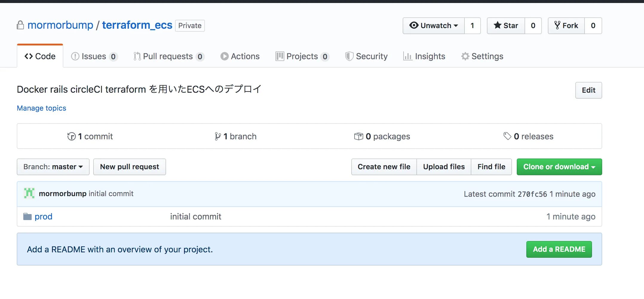The image size is (644, 299).
Task: Open latest commit hash 270fc56
Action: [532, 194]
